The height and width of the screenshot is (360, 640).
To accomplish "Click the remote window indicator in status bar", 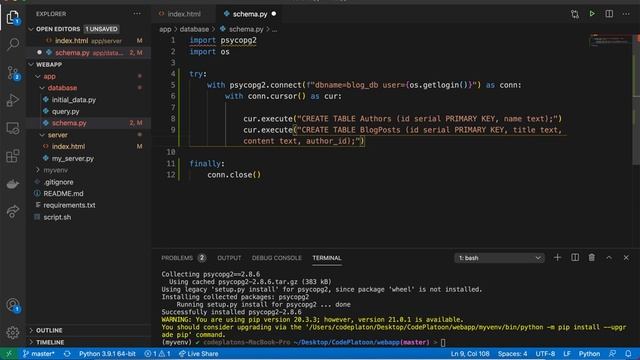I will tap(9, 354).
